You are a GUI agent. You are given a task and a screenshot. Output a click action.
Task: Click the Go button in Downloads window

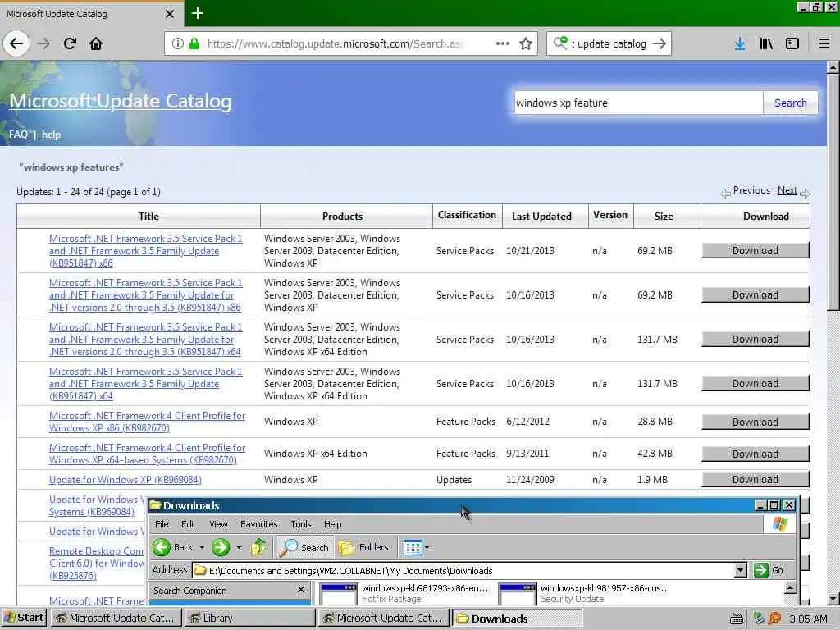[x=769, y=570]
